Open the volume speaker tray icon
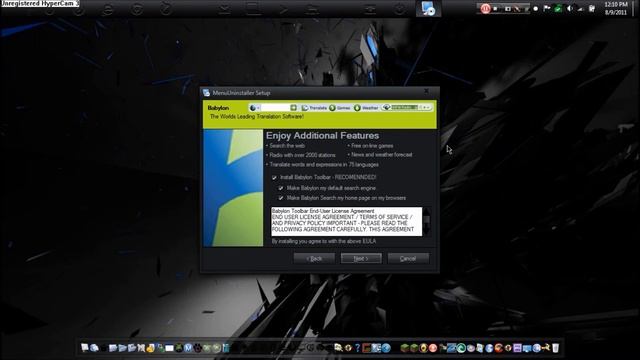 [x=569, y=8]
